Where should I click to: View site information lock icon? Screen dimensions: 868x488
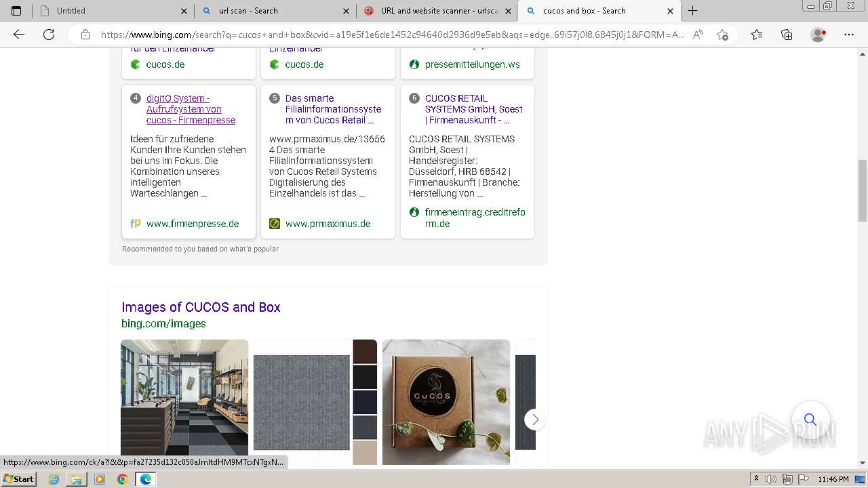point(85,35)
